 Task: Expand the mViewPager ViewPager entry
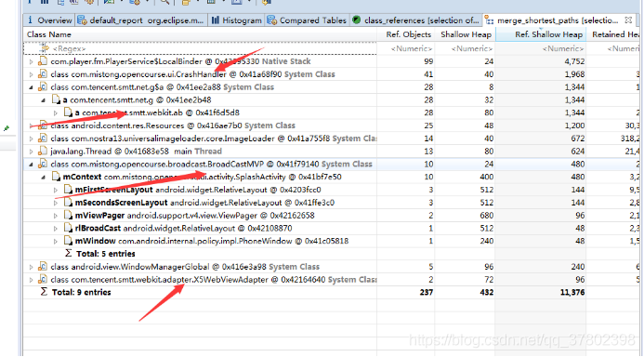pos(56,216)
